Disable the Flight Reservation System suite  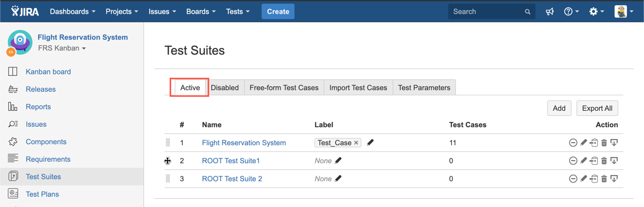point(573,143)
